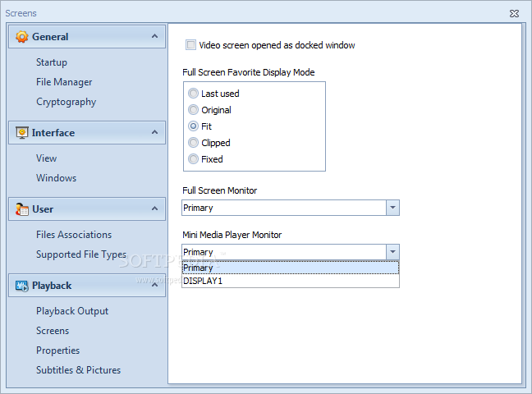Choose Primary from the open dropdown list

291,268
